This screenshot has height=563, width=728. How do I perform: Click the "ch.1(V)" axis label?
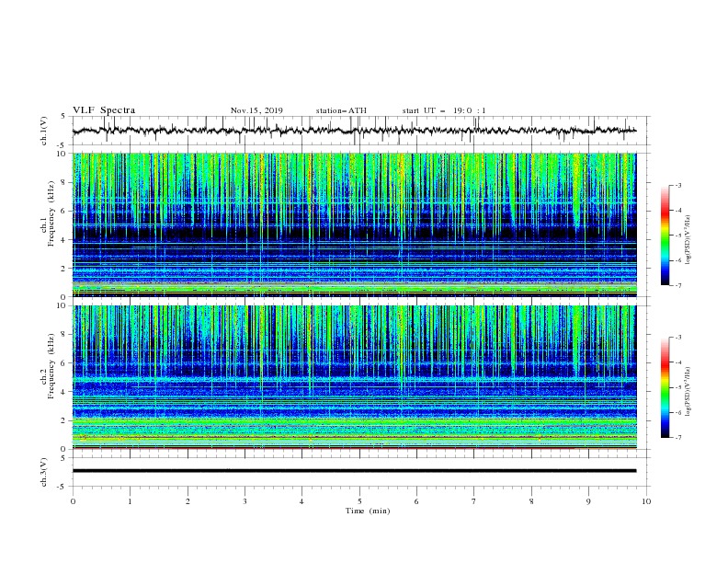(44, 131)
